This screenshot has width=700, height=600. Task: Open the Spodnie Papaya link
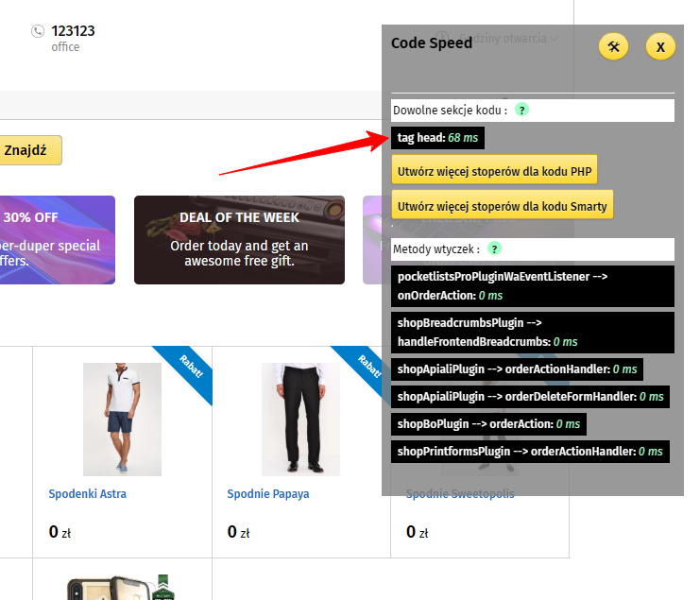[x=268, y=494]
